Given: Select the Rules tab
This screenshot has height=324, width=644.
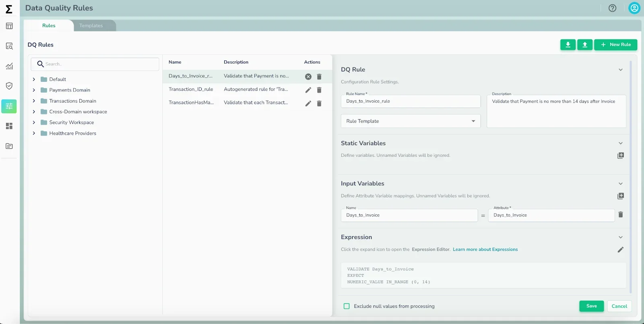Looking at the screenshot, I should [x=49, y=25].
